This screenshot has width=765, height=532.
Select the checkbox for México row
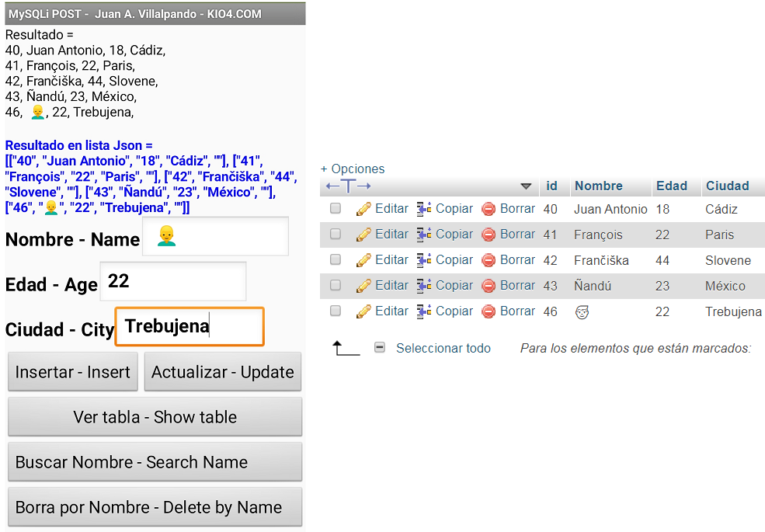coord(336,286)
